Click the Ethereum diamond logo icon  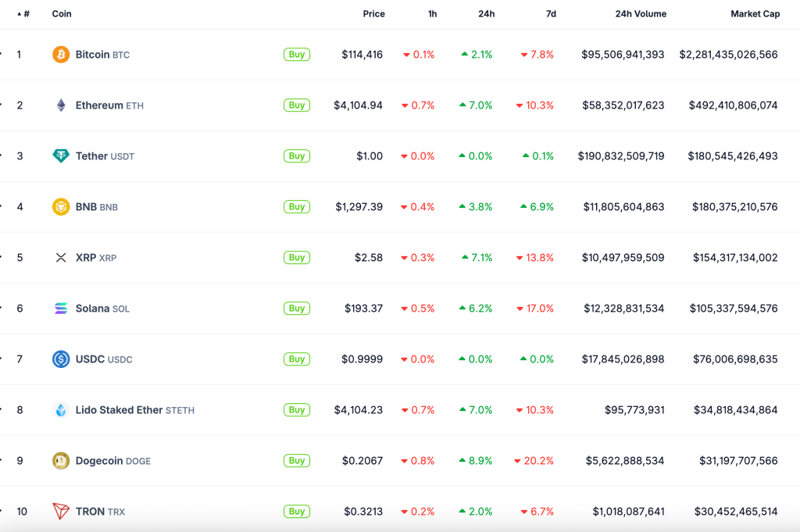(61, 105)
